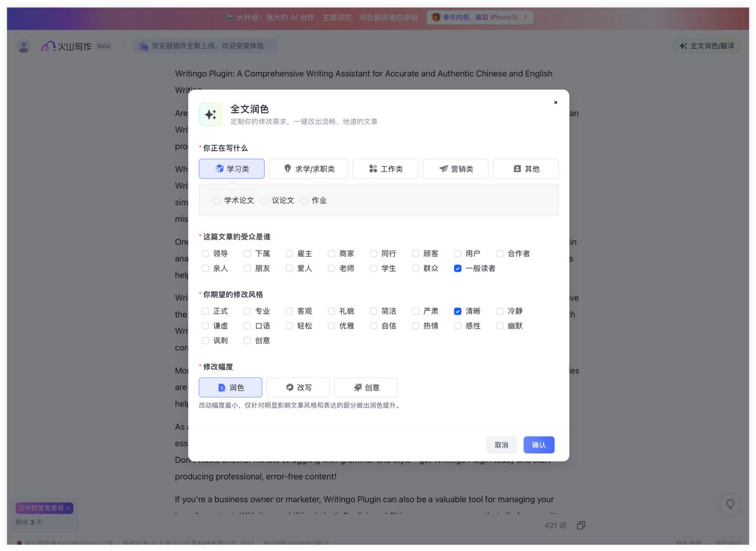756x551 pixels.
Task: Check the 冷静 style checkbox
Action: pos(500,311)
